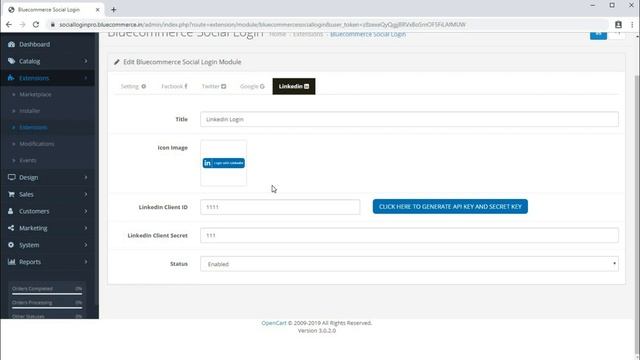Click generate API key and secret key button

point(450,207)
